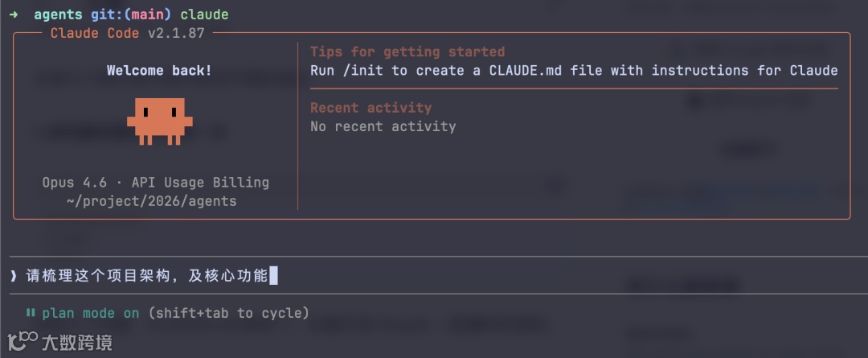Viewport: 868px width, 358px height.
Task: Click the shift+tab to cycle hint
Action: point(228,313)
